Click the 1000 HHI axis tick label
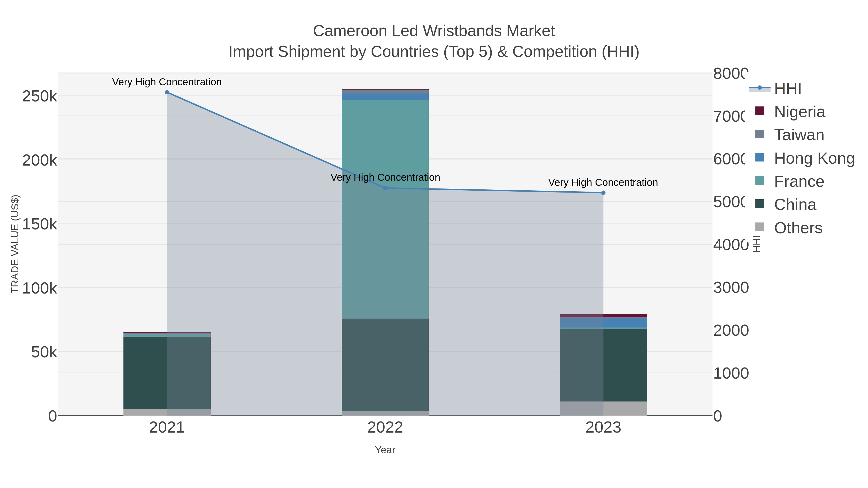 click(x=731, y=373)
